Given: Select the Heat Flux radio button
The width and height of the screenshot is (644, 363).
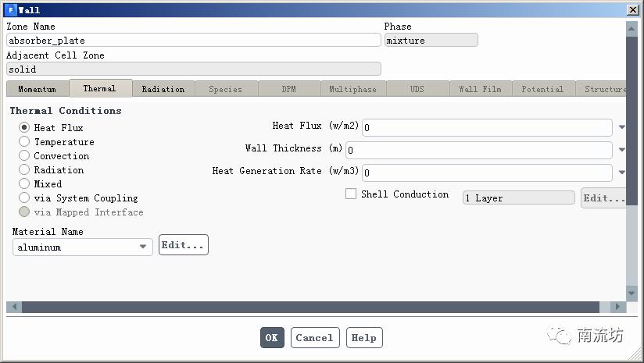Looking at the screenshot, I should [24, 127].
